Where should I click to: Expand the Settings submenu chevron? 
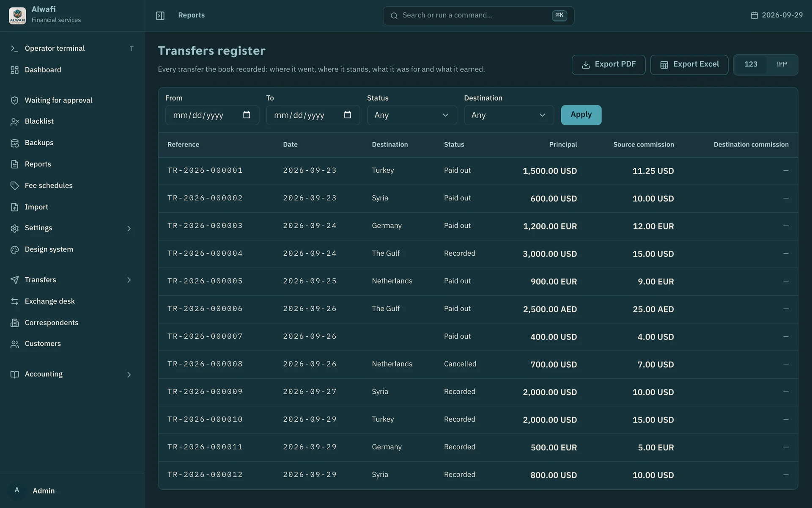129,229
